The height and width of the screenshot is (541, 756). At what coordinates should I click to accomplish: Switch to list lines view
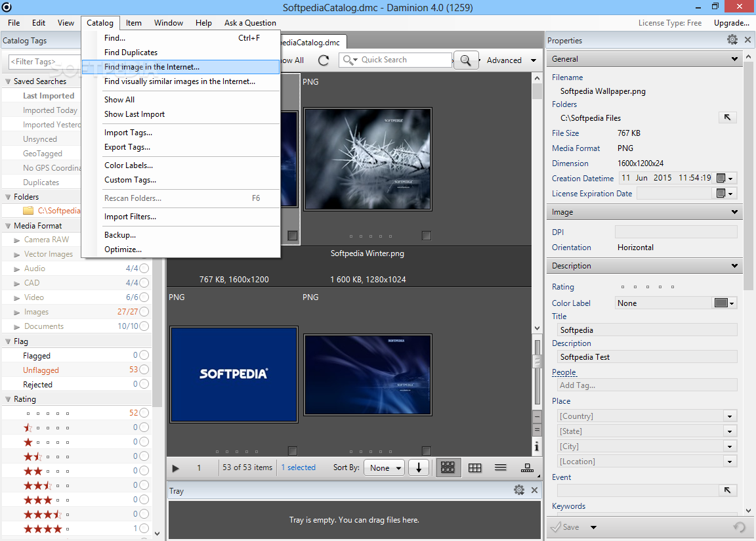[x=501, y=467]
